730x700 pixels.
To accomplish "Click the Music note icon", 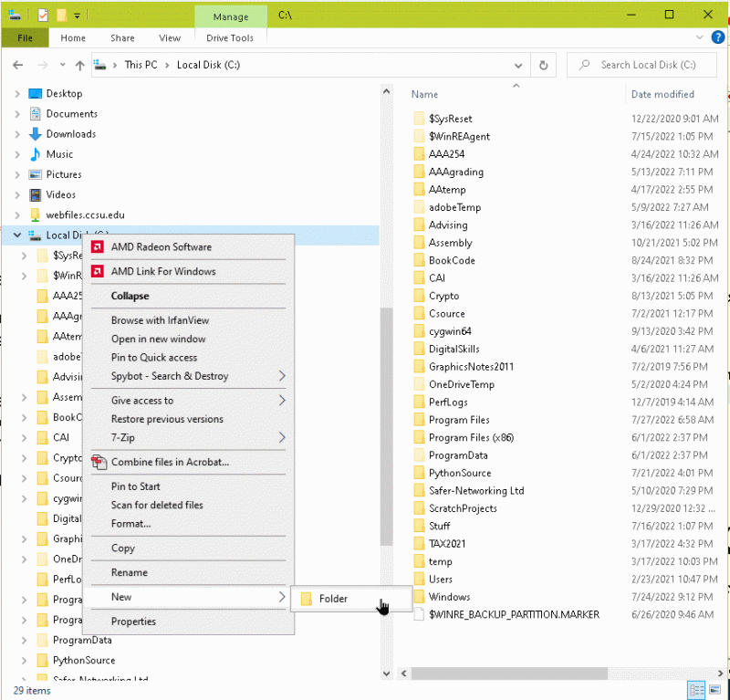I will pyautogui.click(x=35, y=154).
